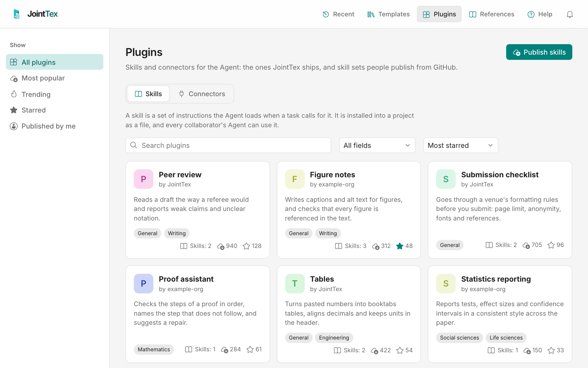Select the Skills tab
The image size is (588, 368).
coord(148,94)
